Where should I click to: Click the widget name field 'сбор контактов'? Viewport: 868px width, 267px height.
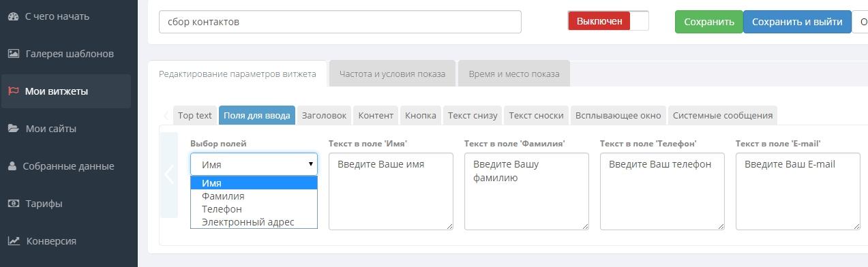pos(340,22)
